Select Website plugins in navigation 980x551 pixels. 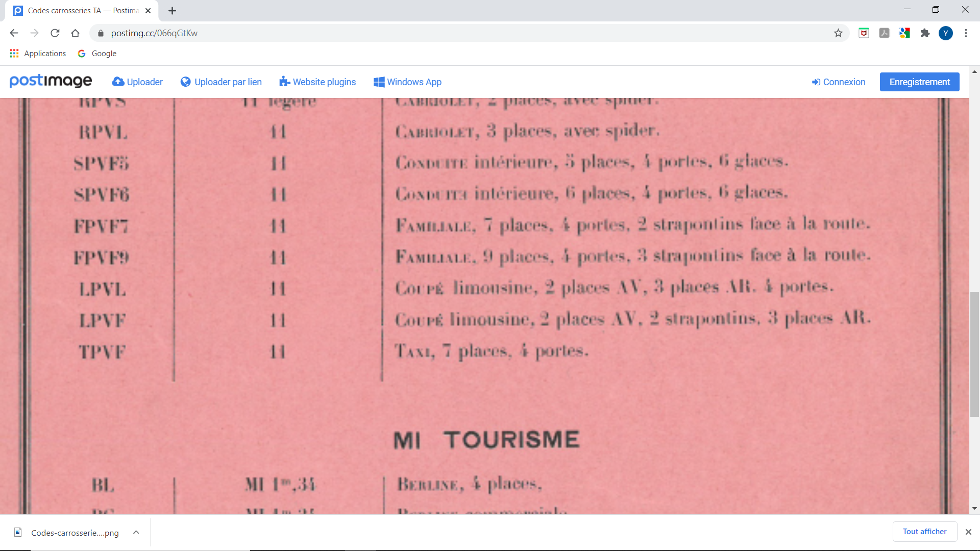coord(317,82)
